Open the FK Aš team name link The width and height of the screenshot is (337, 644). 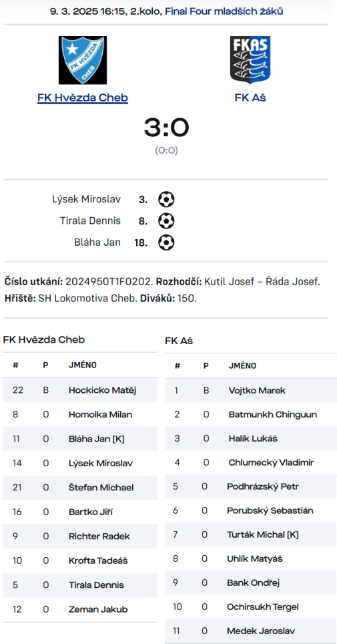pyautogui.click(x=250, y=98)
